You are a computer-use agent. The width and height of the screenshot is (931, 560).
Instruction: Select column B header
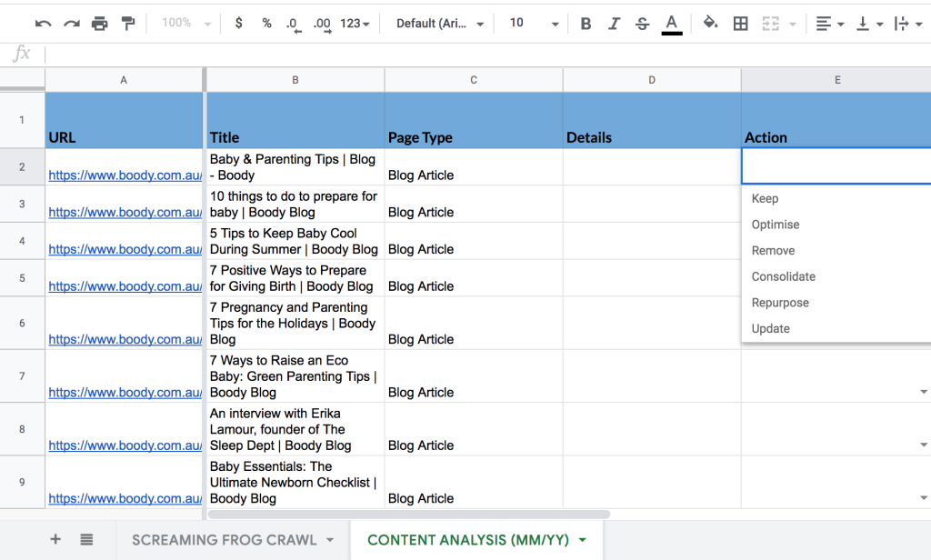[295, 80]
